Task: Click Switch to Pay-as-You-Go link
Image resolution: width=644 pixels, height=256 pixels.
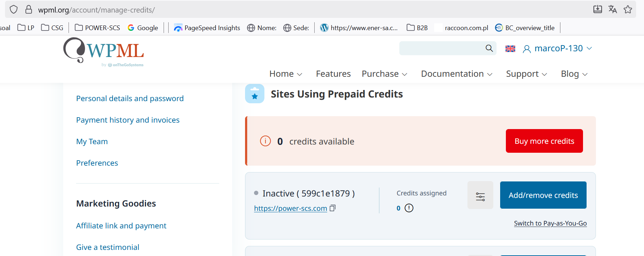Action: tap(550, 223)
